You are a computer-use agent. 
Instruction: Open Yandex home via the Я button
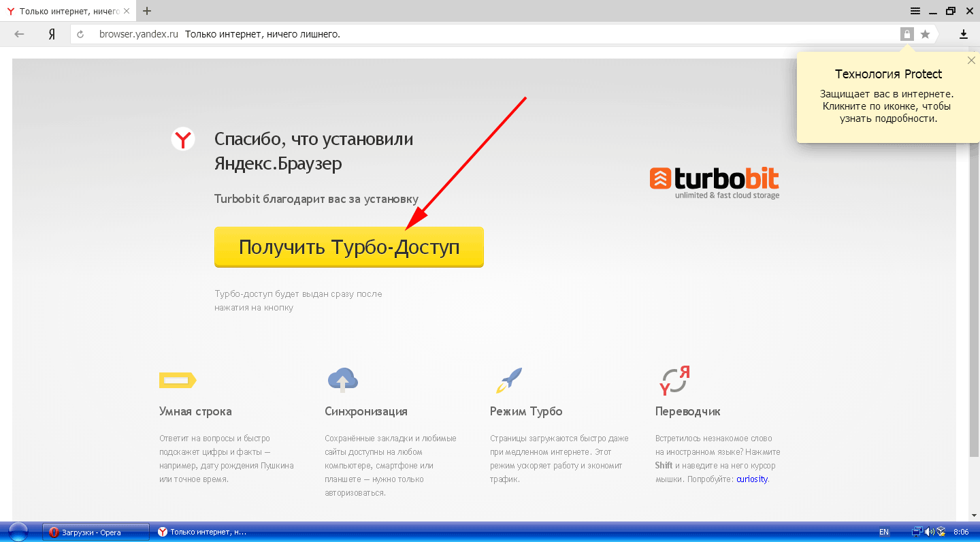pos(52,34)
